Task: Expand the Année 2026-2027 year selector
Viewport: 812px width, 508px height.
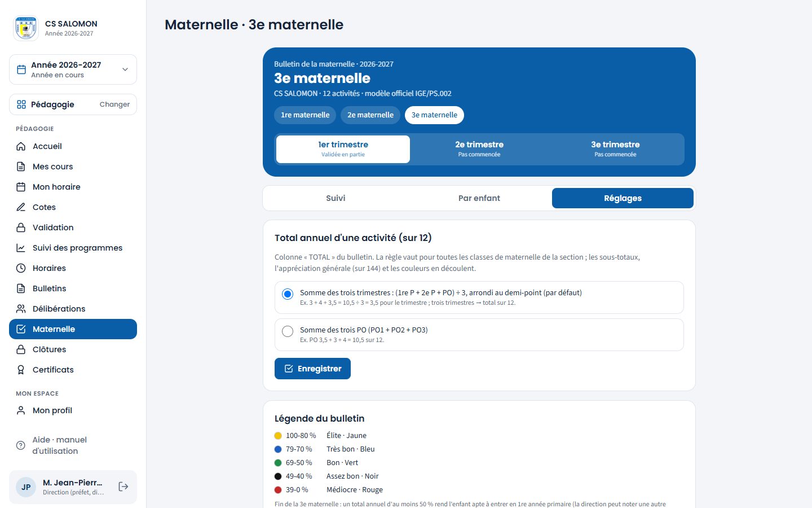Action: pos(73,69)
